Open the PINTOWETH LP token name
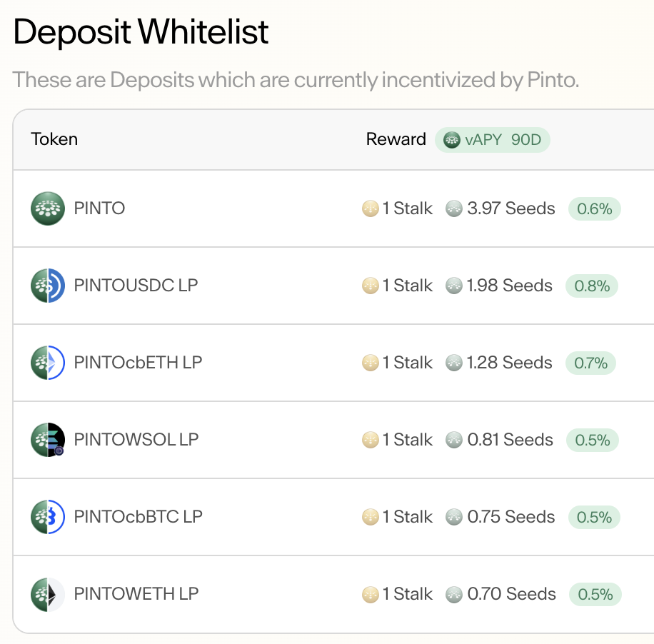654x644 pixels. point(136,594)
